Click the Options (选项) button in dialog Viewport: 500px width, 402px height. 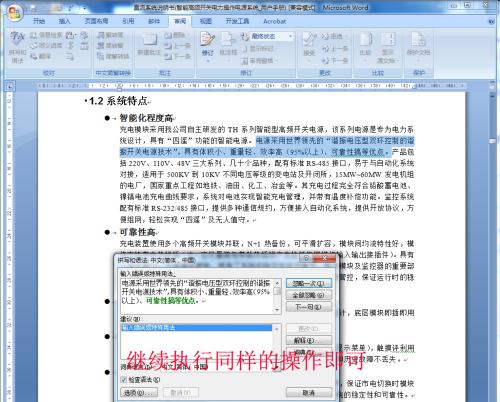pos(139,393)
